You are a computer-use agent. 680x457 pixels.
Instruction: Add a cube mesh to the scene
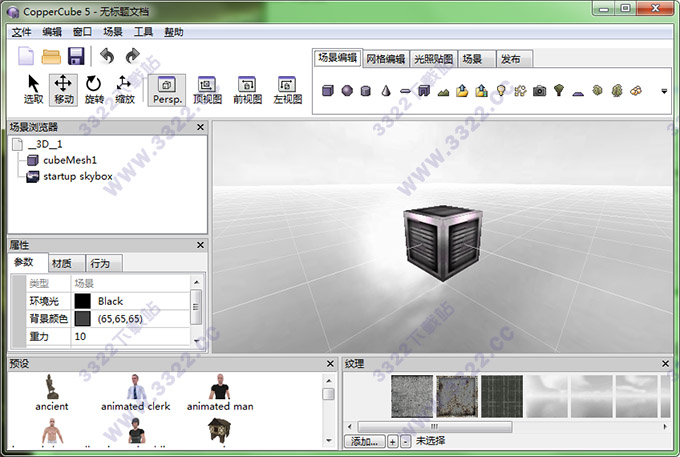click(x=328, y=91)
